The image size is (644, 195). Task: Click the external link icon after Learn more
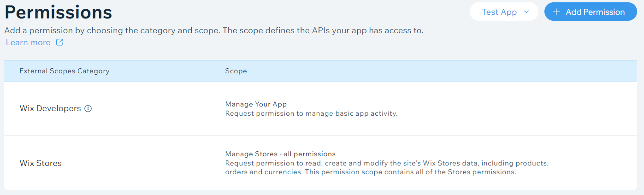59,42
